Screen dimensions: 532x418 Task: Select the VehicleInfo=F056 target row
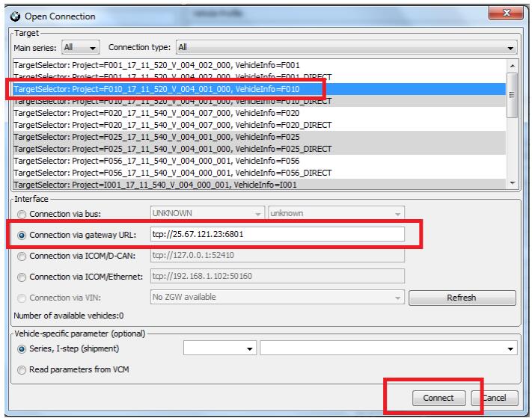point(259,161)
